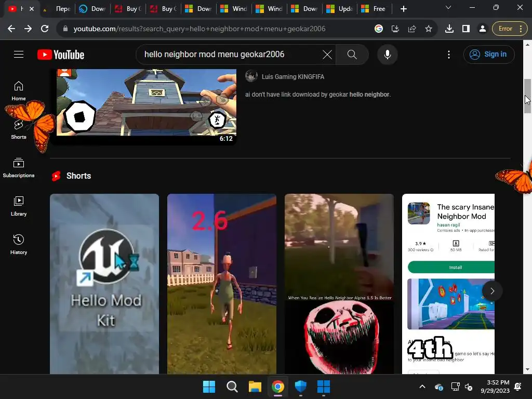Open Library in the sidebar
This screenshot has height=399, width=532.
[19, 206]
